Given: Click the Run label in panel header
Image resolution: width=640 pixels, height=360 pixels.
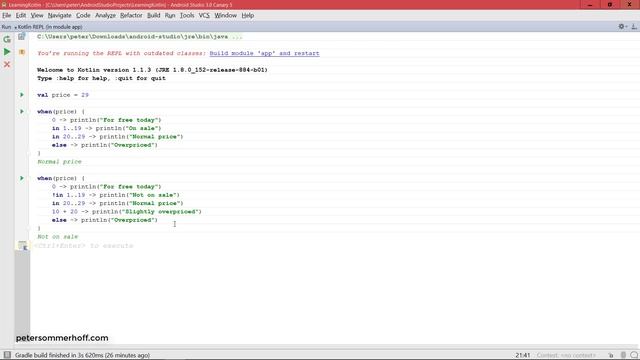Looking at the screenshot, I should pos(6,27).
